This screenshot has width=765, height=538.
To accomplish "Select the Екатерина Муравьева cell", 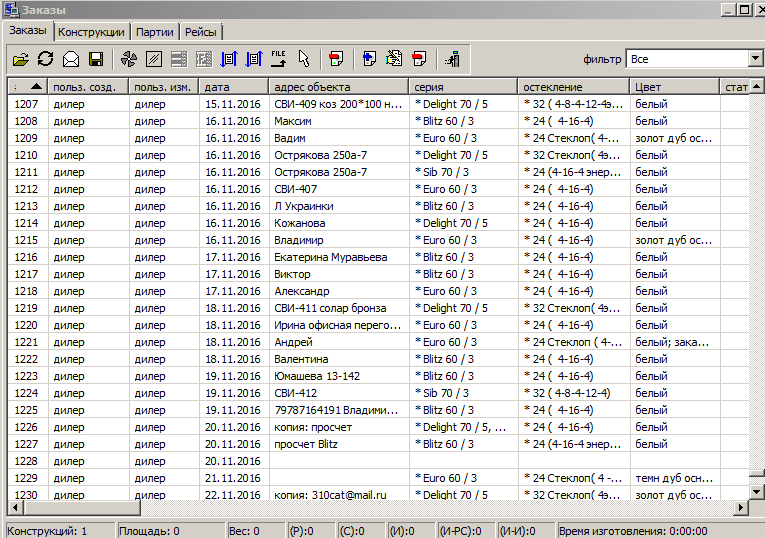I will pos(339,257).
